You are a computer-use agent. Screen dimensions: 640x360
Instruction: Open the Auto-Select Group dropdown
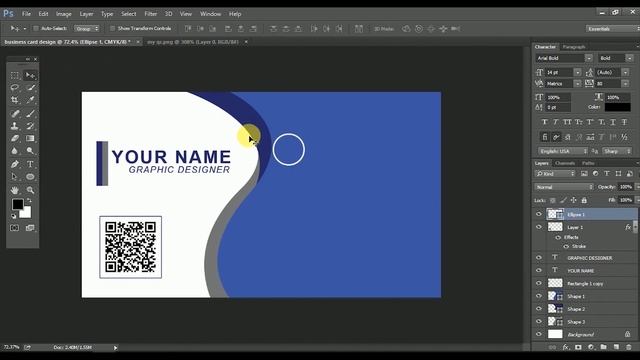(87, 29)
